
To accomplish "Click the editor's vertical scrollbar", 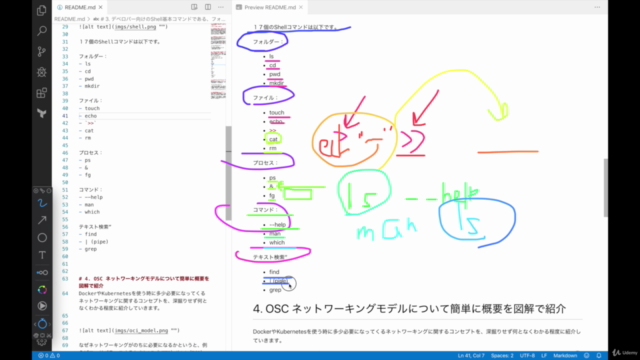I will [229, 173].
